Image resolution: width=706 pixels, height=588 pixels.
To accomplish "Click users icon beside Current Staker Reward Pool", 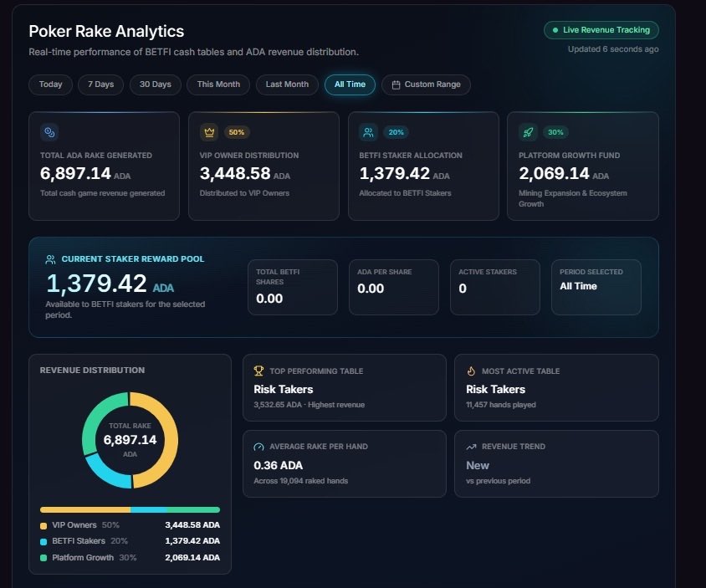I will pyautogui.click(x=50, y=259).
